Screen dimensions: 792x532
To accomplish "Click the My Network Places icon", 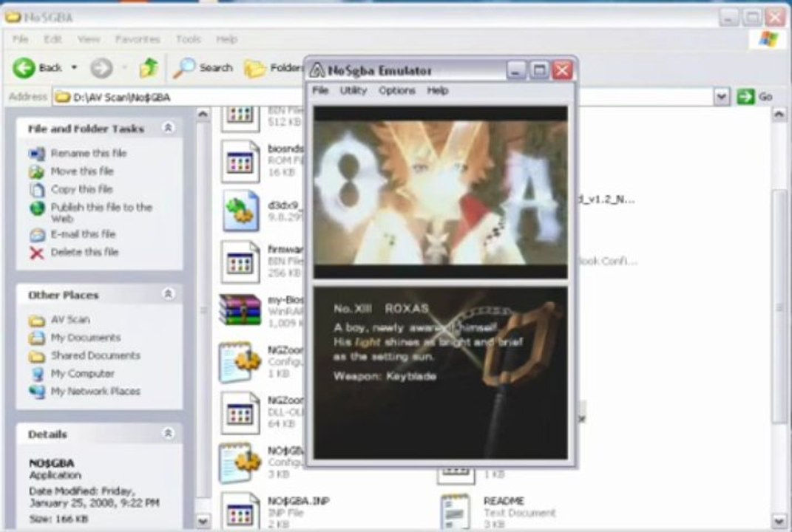I will tap(37, 392).
